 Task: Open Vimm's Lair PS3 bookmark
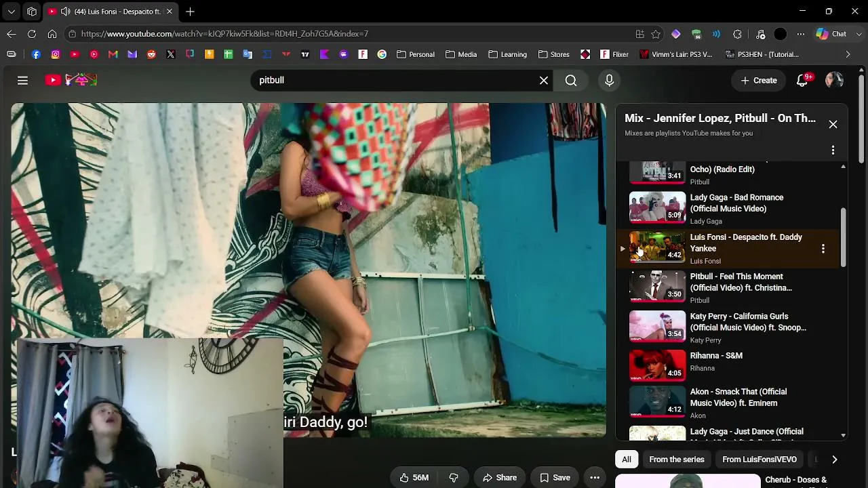pos(675,54)
